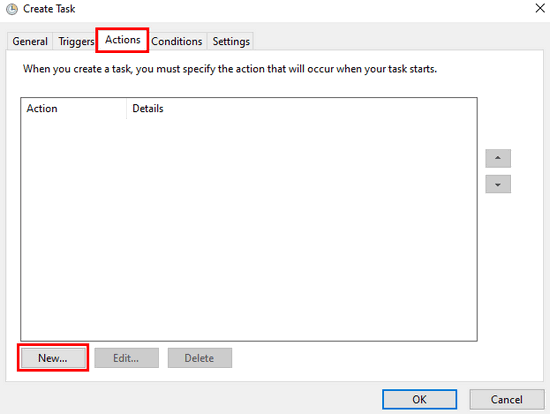Select the Actions tab

(x=122, y=40)
